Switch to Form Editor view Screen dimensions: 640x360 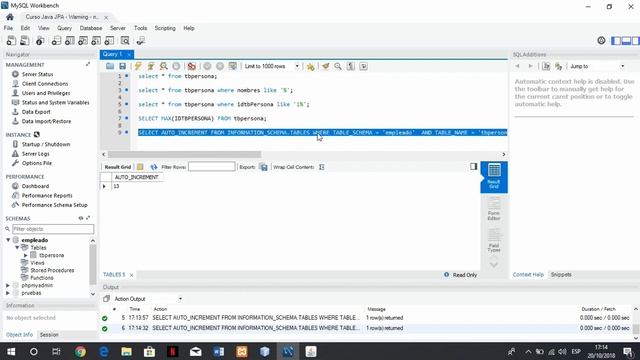pyautogui.click(x=494, y=209)
